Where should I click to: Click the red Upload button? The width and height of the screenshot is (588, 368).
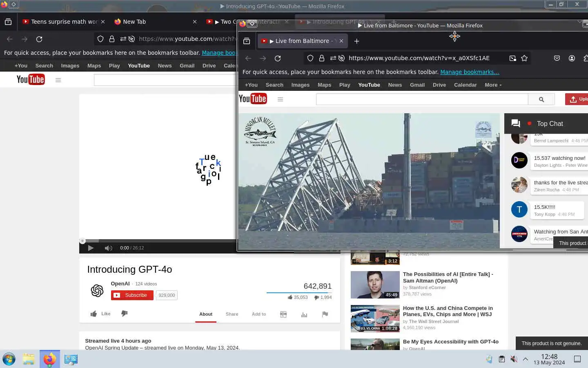(577, 99)
